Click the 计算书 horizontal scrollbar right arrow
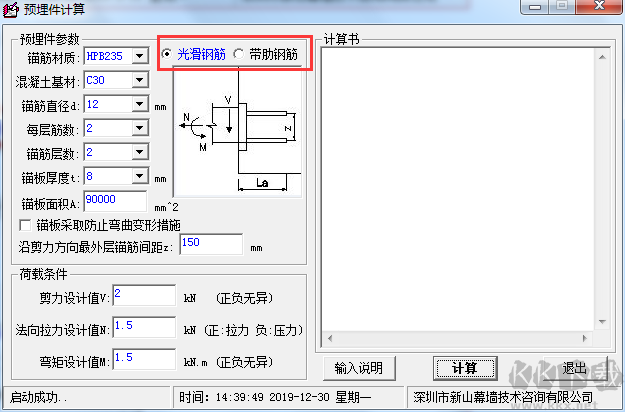This screenshot has height=412, width=625. [585, 339]
